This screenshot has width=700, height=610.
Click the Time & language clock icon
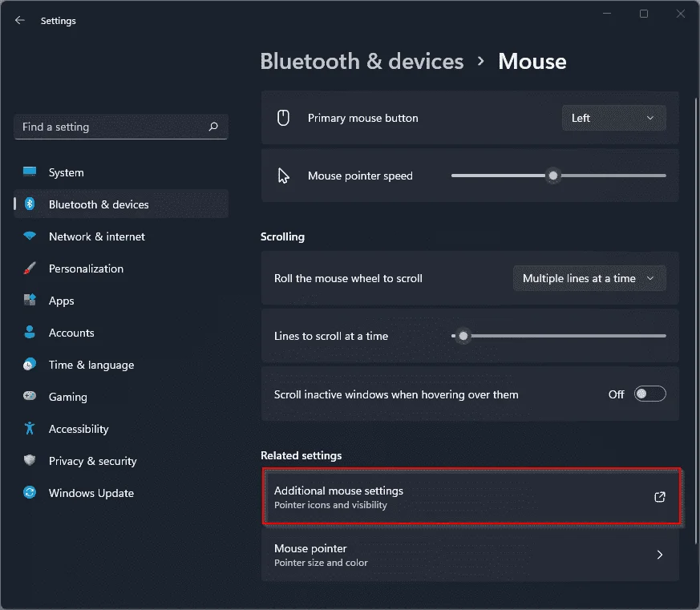point(30,364)
